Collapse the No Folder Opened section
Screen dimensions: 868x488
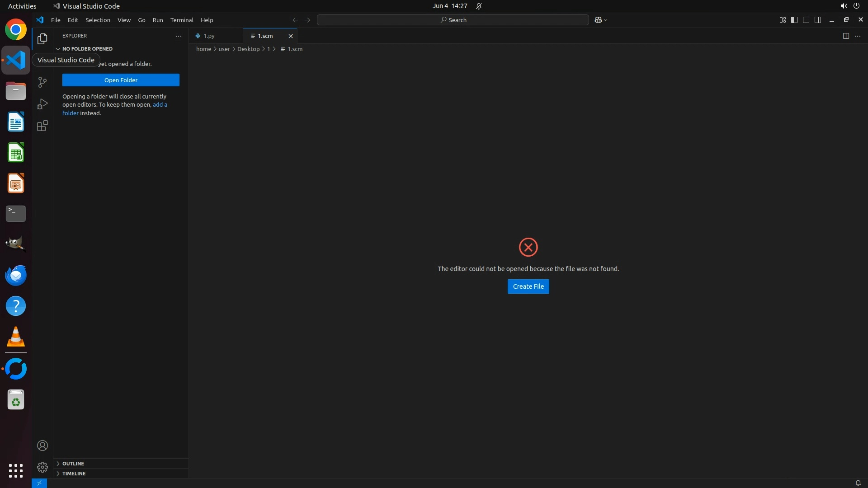[x=87, y=49]
